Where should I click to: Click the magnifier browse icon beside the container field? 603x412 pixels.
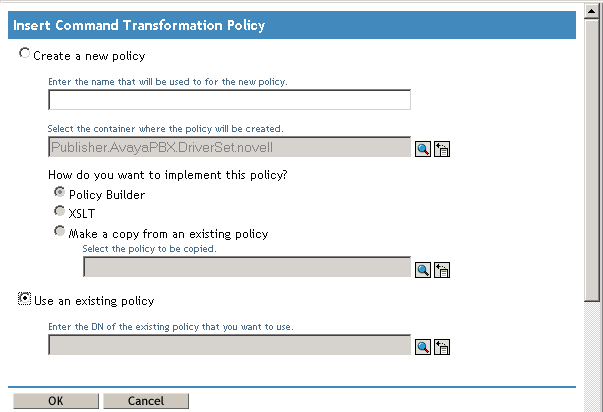[423, 149]
